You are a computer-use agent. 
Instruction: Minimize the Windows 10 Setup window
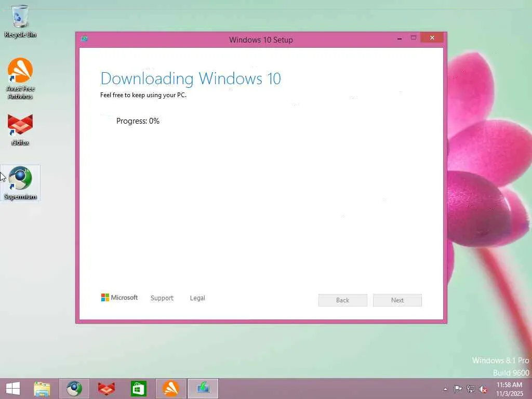point(400,38)
